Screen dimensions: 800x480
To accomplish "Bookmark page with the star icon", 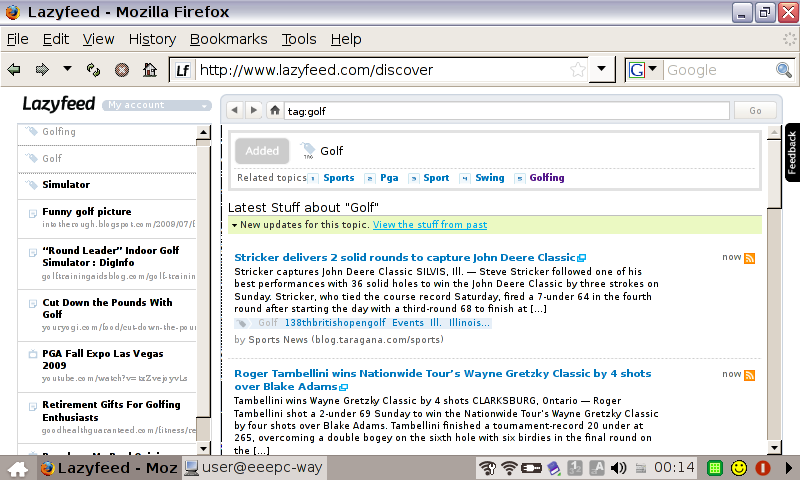I will click(578, 70).
